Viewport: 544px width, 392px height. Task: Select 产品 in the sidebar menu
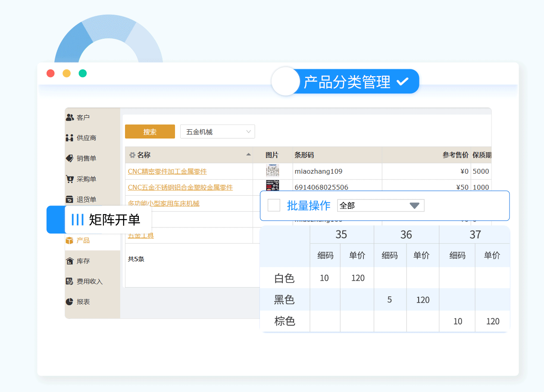tap(83, 240)
